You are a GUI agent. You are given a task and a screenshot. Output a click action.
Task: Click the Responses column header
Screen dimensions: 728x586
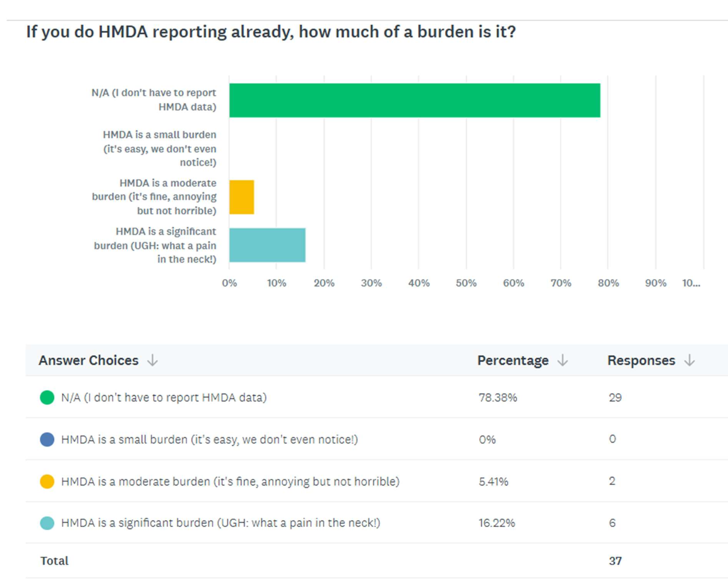(641, 360)
